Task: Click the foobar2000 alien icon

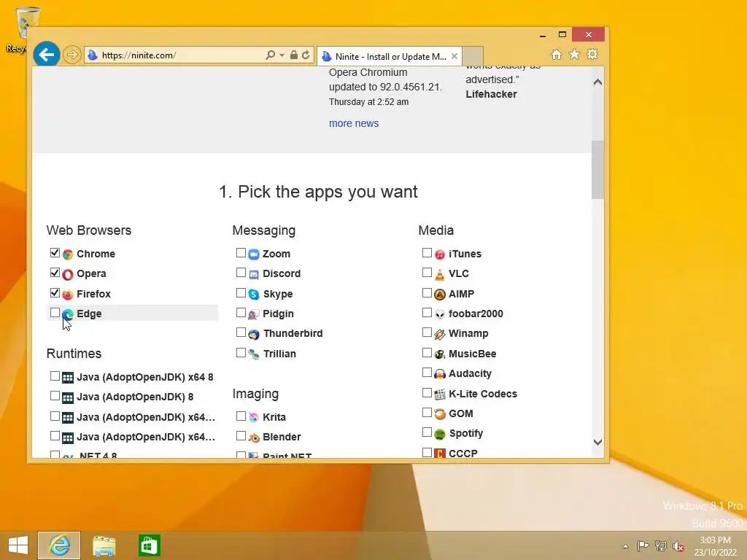Action: tap(440, 314)
